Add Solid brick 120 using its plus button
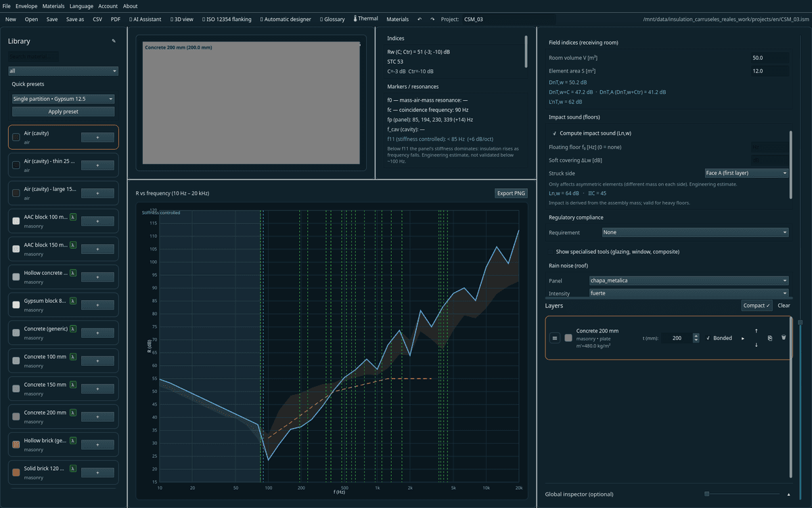Screen dimensions: 812x508 [x=97, y=473]
